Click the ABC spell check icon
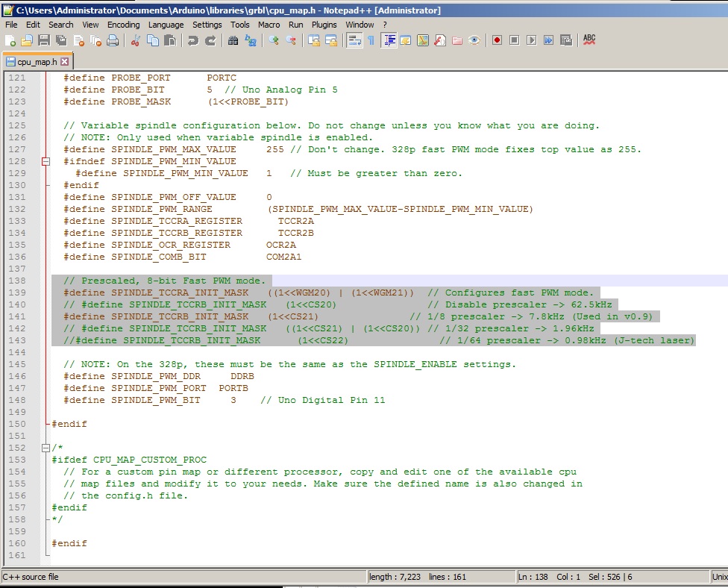 (589, 40)
